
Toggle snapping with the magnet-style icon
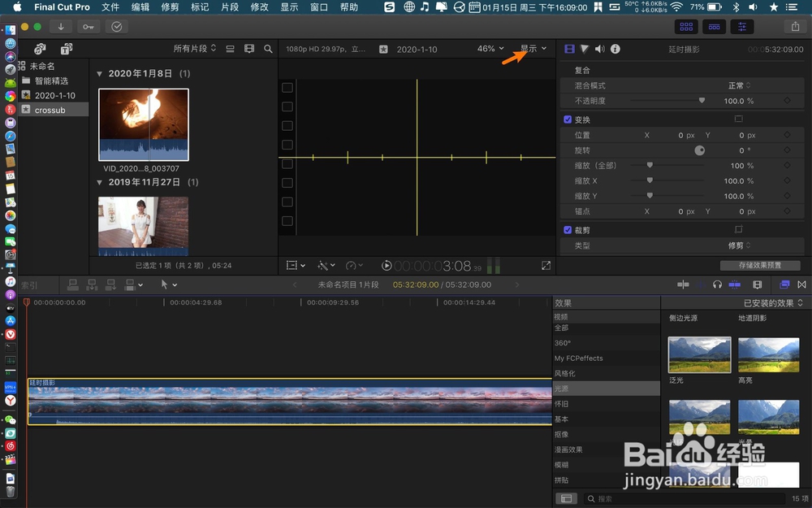click(x=735, y=284)
